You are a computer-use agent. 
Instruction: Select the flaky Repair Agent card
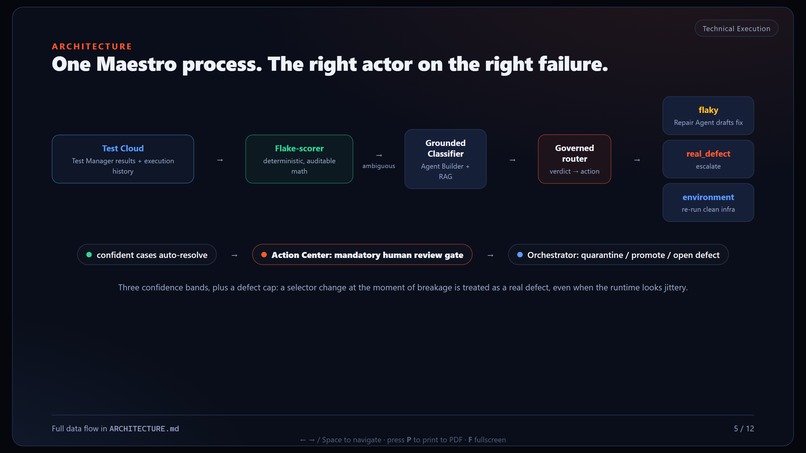click(x=708, y=116)
